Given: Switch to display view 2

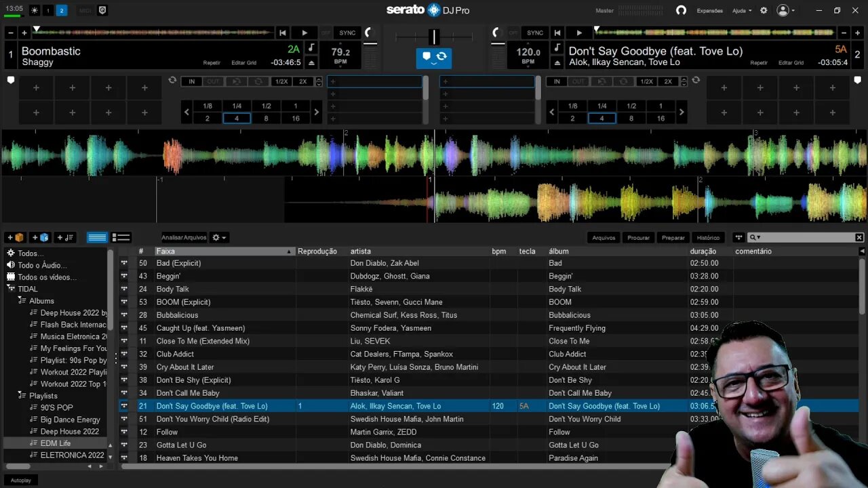Looking at the screenshot, I should (62, 10).
